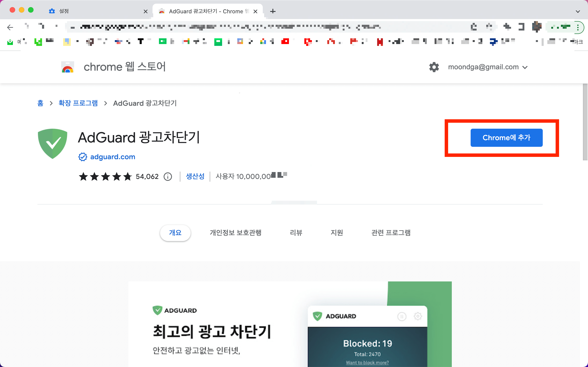Click the settings gear icon in store header

[434, 67]
